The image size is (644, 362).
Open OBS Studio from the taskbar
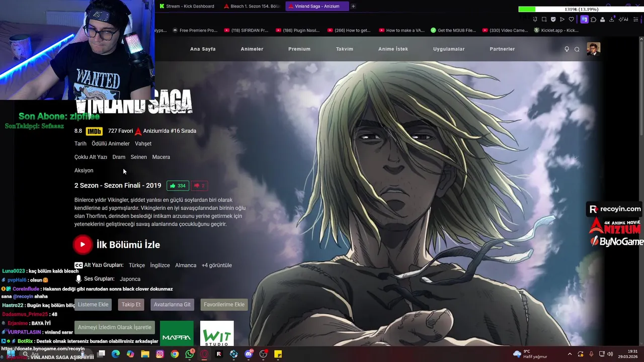pyautogui.click(x=263, y=354)
